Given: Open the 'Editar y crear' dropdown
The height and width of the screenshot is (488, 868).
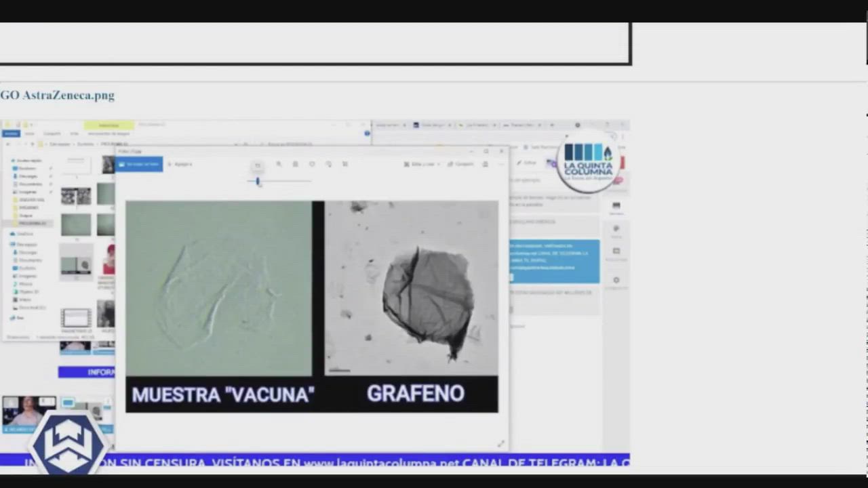Looking at the screenshot, I should coord(422,164).
